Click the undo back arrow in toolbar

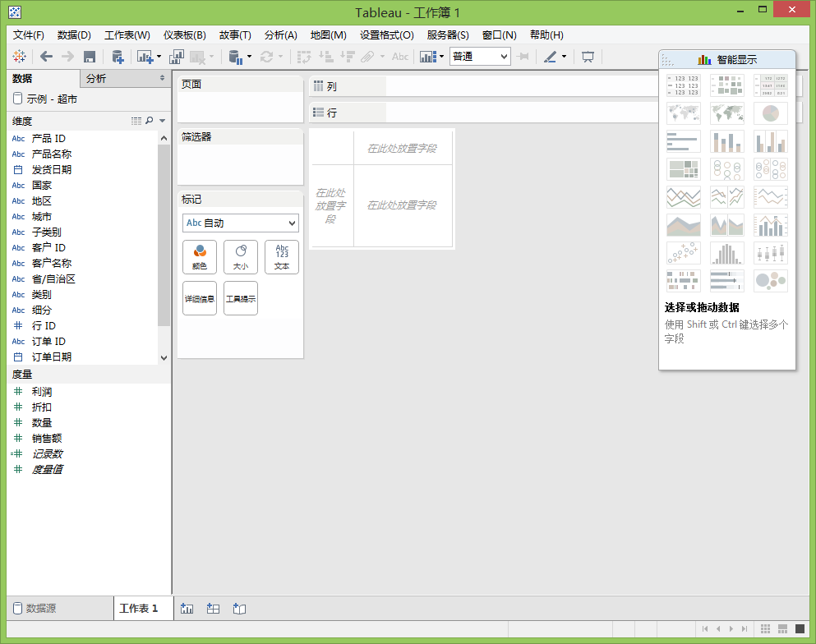pos(46,56)
